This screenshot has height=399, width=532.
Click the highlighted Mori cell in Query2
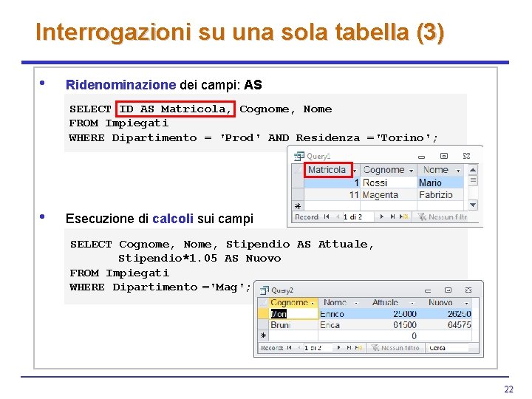293,314
